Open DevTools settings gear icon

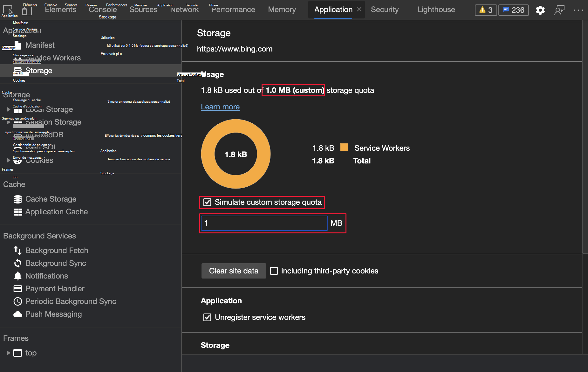coord(540,10)
